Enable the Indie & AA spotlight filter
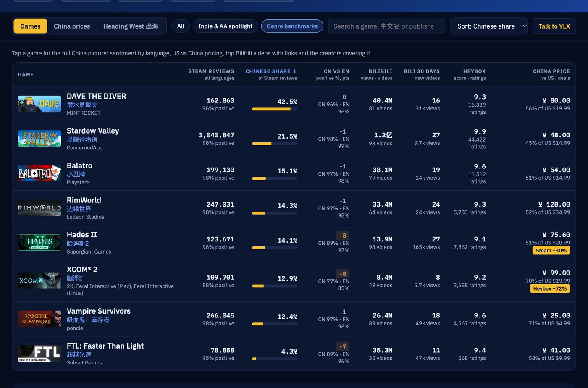Screen dimensions: 588x388 coord(226,26)
